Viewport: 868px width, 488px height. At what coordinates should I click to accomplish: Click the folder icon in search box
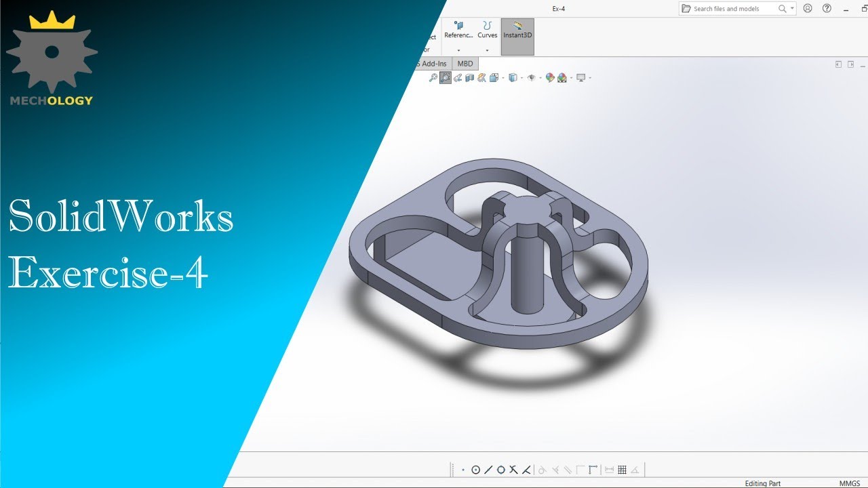pyautogui.click(x=686, y=9)
